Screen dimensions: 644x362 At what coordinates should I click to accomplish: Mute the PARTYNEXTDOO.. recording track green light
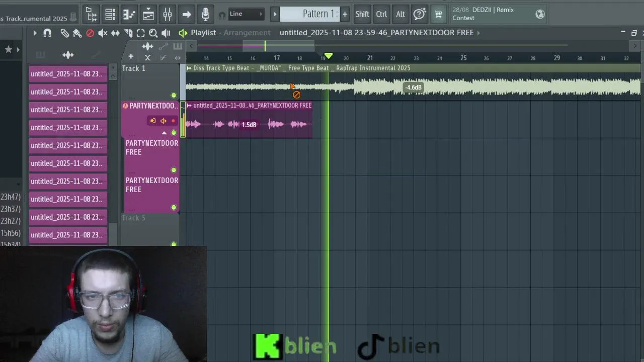click(174, 133)
